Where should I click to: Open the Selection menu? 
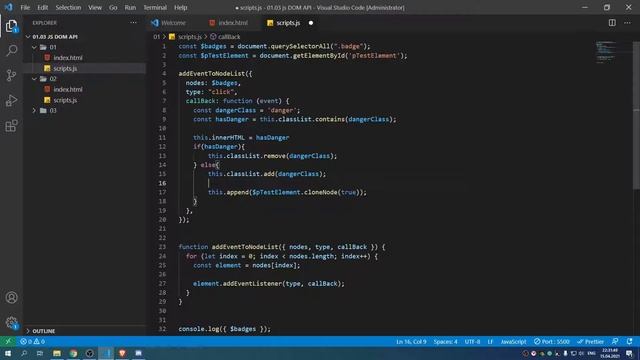(68, 7)
